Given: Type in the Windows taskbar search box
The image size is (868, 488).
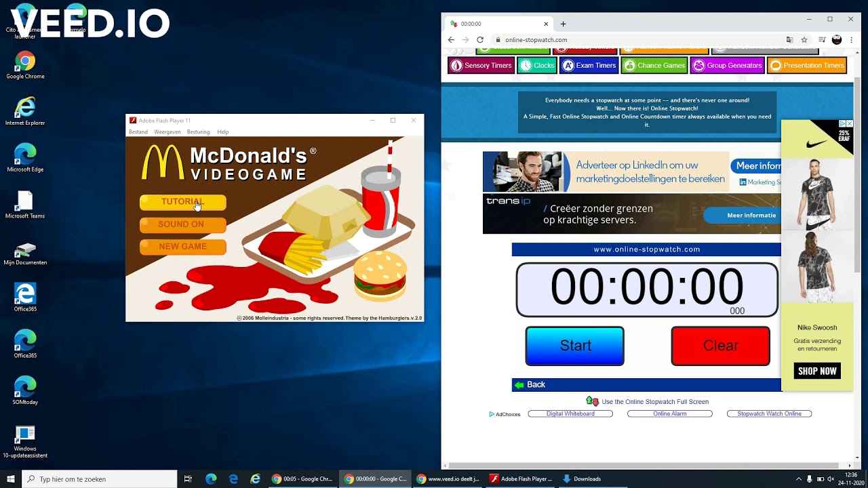Looking at the screenshot, I should 100,479.
